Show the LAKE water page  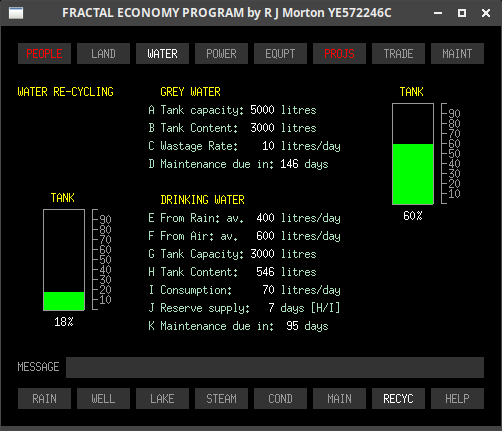coord(162,398)
